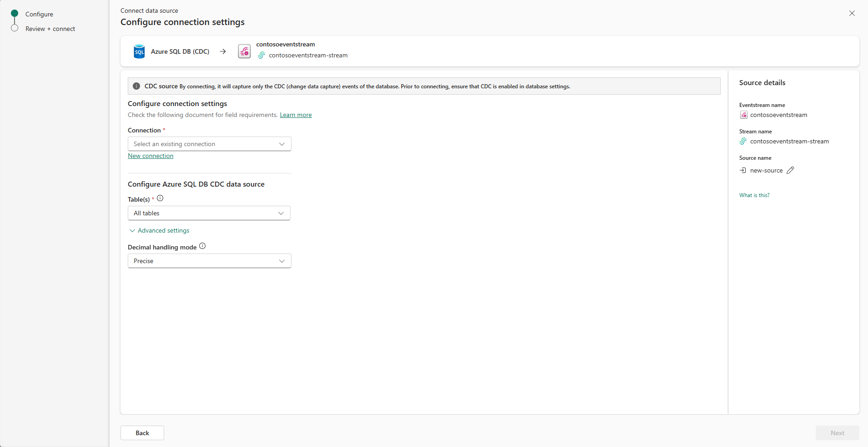Click the eventstream icon under Eventstream name
The height and width of the screenshot is (447, 868).
pyautogui.click(x=743, y=115)
